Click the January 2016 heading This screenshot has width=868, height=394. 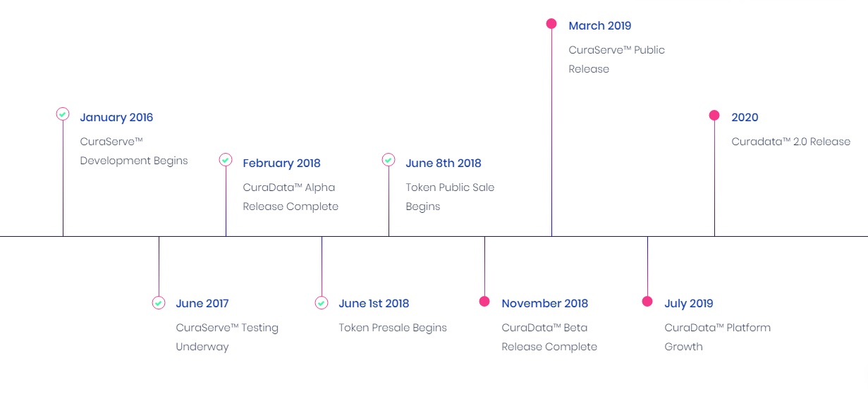(116, 118)
